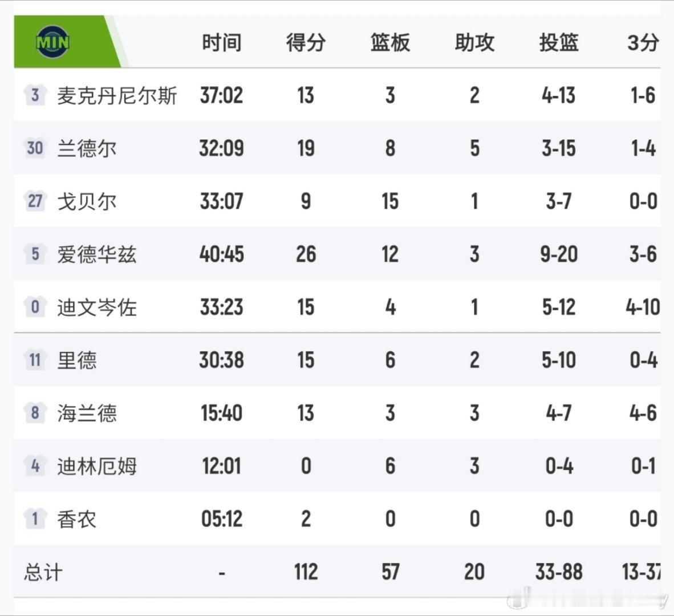Click jersey number 8 icon for 海兰德
Viewport: 674px width, 616px height.
click(x=35, y=413)
